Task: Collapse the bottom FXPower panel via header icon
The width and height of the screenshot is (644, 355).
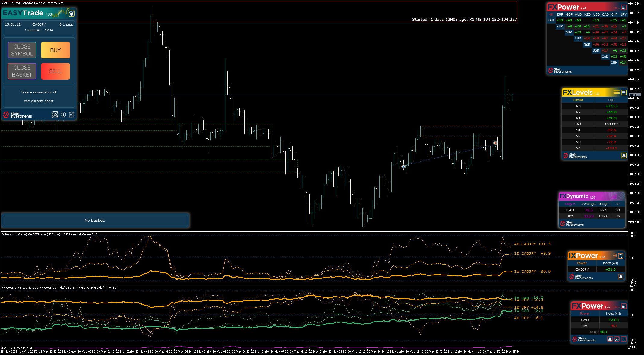Action: point(624,306)
